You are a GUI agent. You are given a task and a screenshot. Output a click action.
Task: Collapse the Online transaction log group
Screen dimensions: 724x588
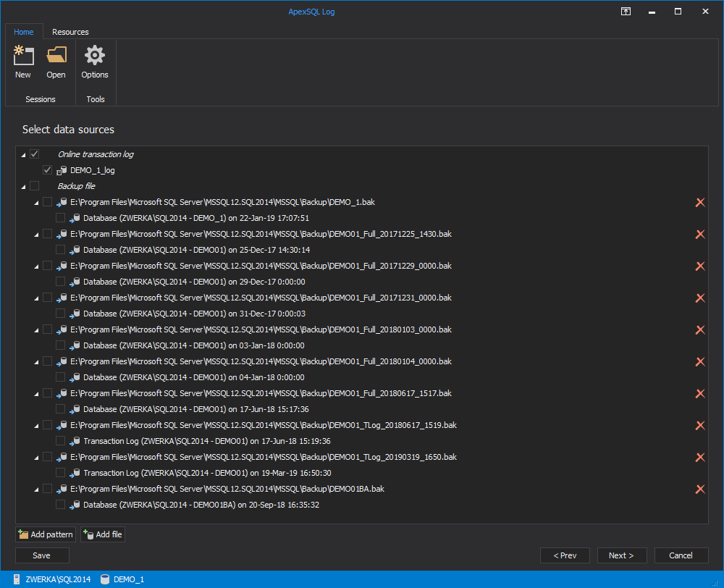24,155
